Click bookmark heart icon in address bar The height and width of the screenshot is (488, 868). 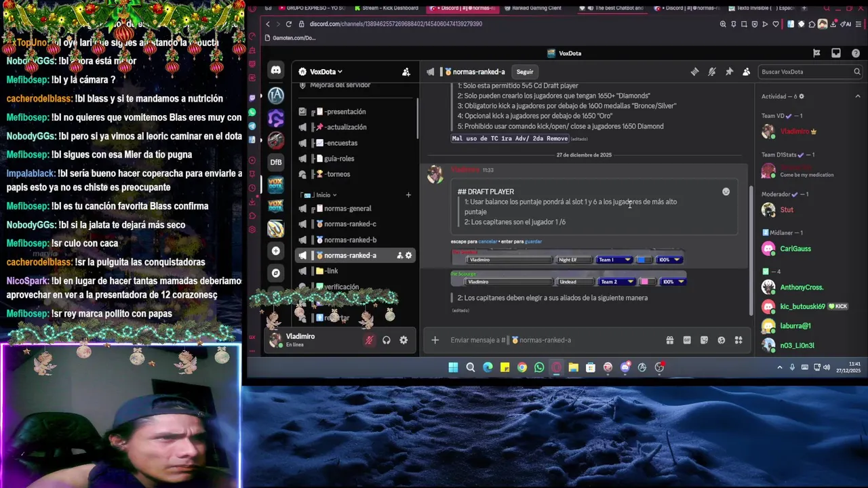coord(776,24)
